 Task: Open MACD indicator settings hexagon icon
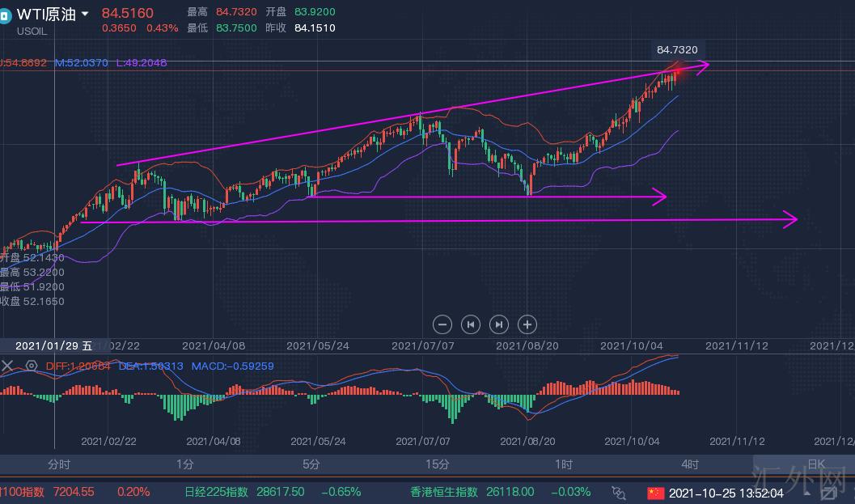click(32, 366)
